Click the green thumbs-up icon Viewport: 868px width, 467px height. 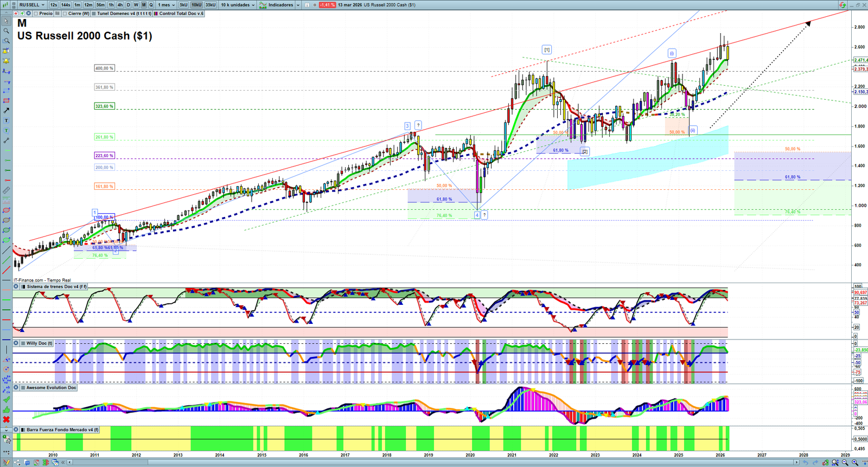[x=6, y=410]
